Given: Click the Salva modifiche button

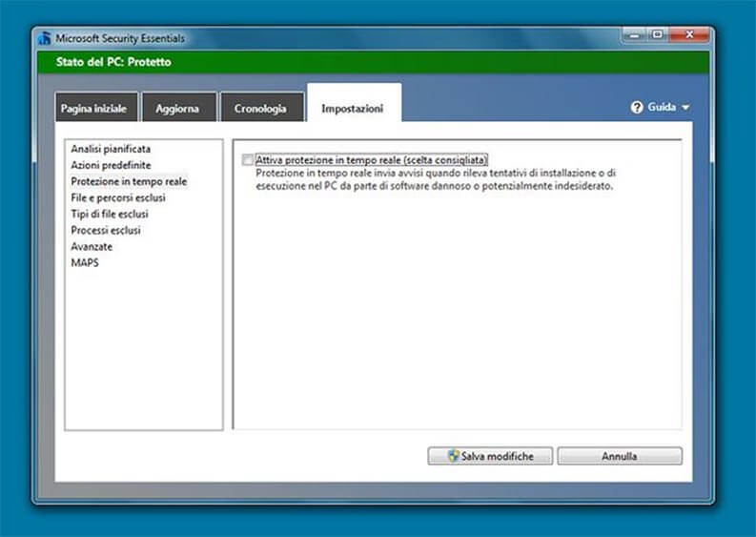Looking at the screenshot, I should point(490,456).
